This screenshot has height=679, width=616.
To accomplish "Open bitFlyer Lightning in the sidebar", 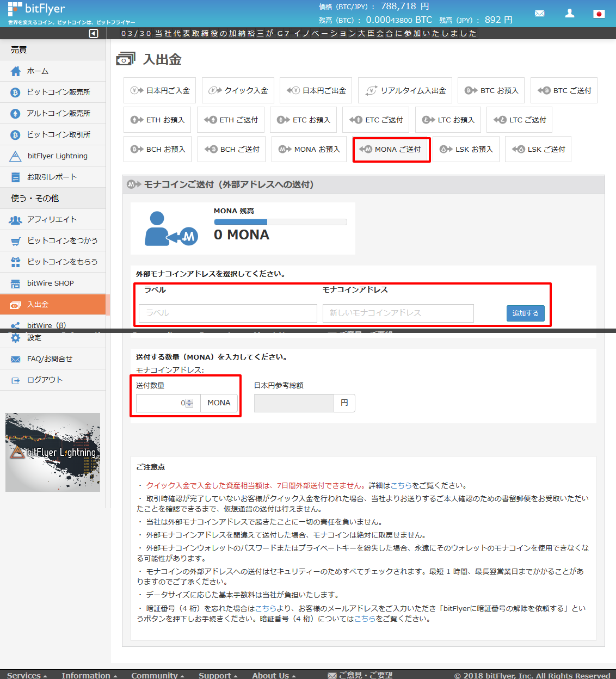I will [x=53, y=156].
